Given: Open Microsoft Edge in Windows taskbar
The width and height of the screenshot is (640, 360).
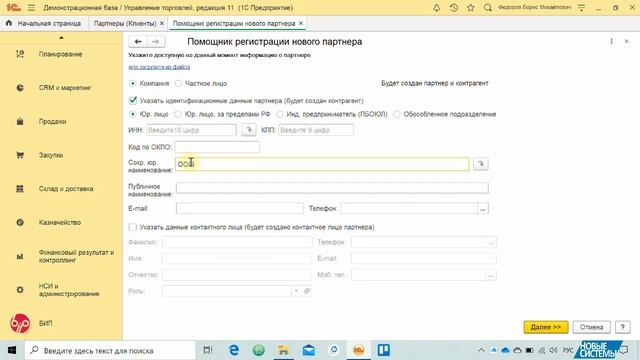Looking at the screenshot, I should coord(234,350).
